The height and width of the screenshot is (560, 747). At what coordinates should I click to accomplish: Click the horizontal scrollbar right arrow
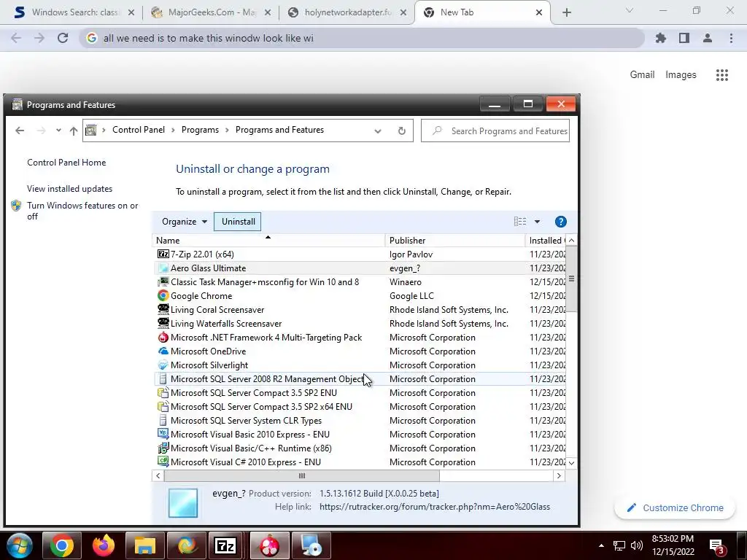pos(559,475)
